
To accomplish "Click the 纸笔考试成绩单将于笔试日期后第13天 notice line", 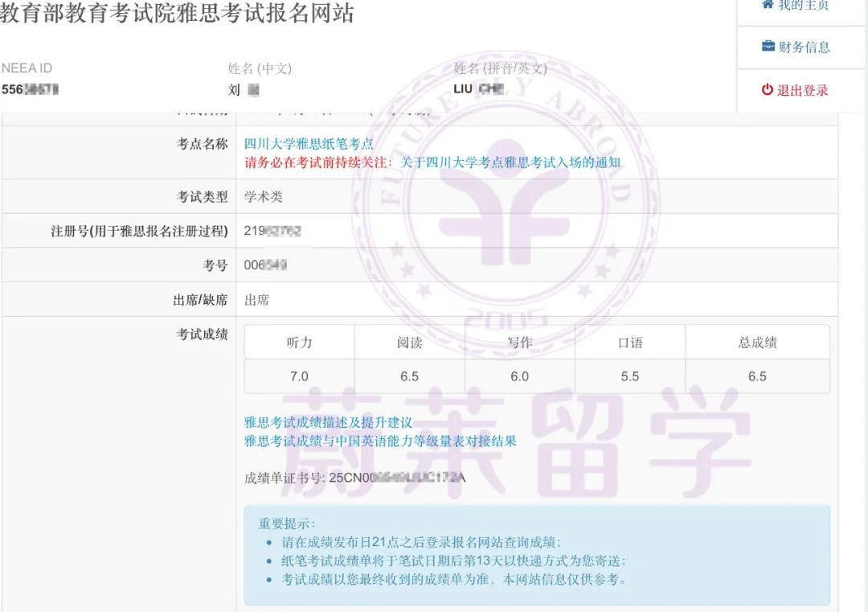I will [x=453, y=561].
